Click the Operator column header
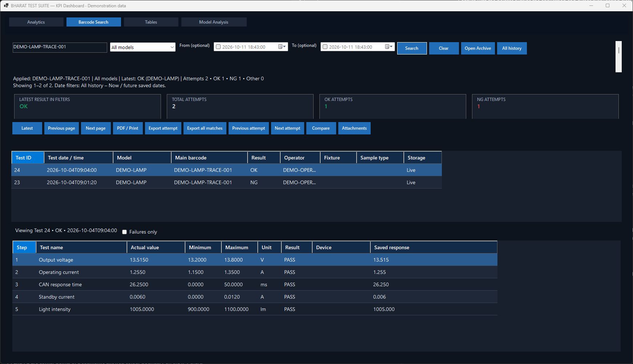This screenshot has height=364, width=633. (x=300, y=158)
